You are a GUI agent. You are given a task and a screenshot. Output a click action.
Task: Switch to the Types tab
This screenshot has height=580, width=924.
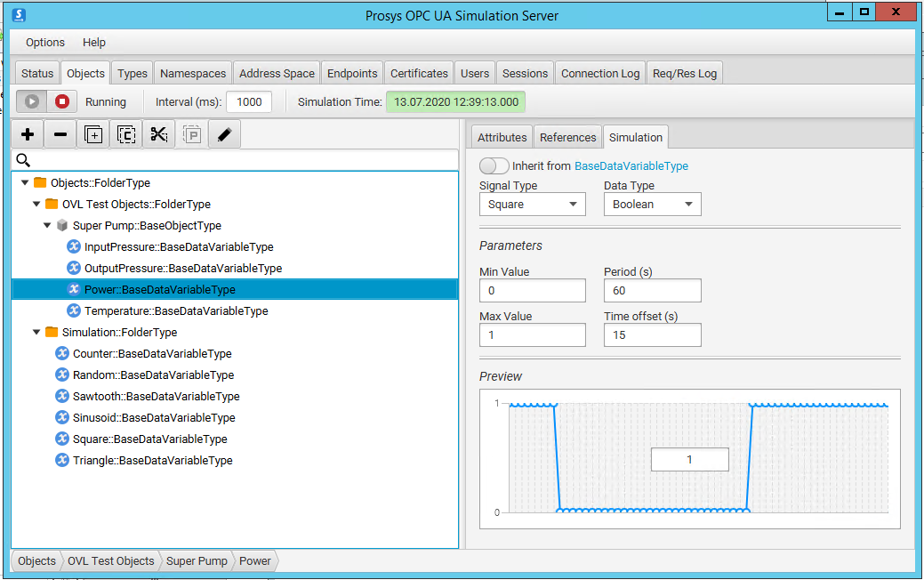coord(132,73)
